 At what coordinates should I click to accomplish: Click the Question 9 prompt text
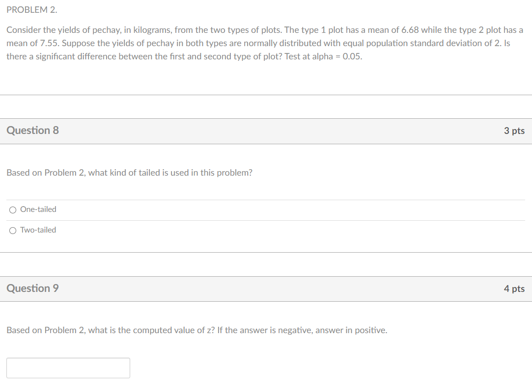[196, 330]
